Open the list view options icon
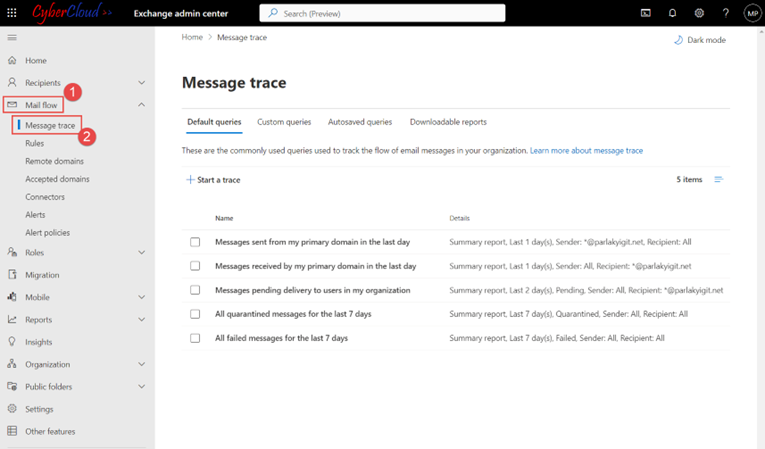The height and width of the screenshot is (449, 765). pyautogui.click(x=718, y=180)
